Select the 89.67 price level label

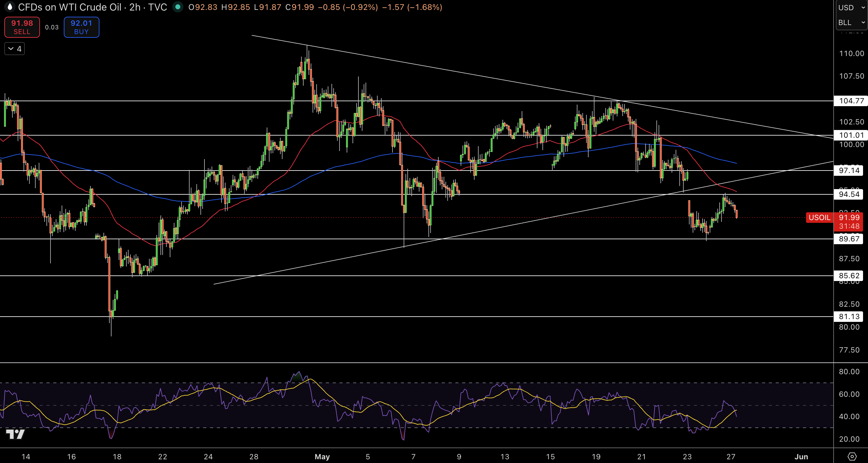[848, 239]
